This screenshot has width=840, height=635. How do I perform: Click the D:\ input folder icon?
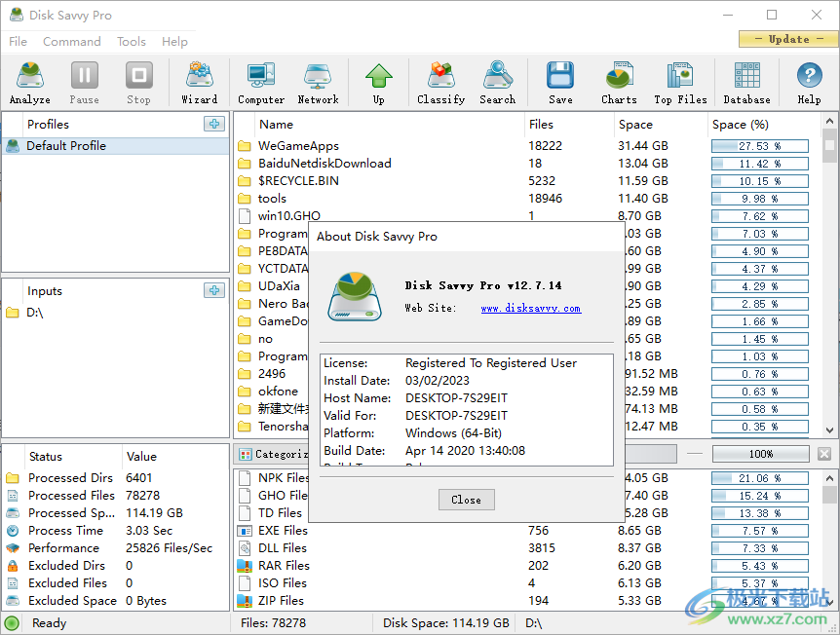click(13, 313)
